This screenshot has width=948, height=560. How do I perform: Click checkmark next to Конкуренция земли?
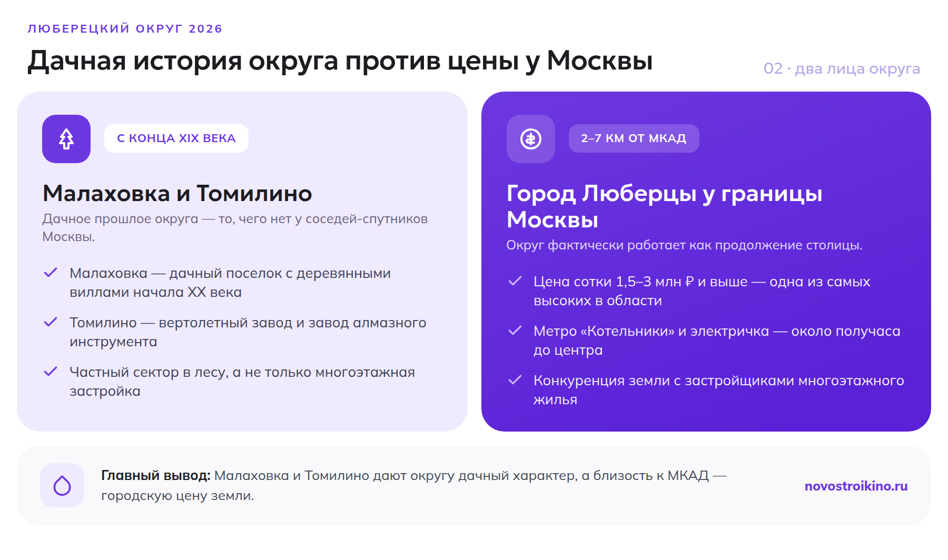[x=515, y=380]
